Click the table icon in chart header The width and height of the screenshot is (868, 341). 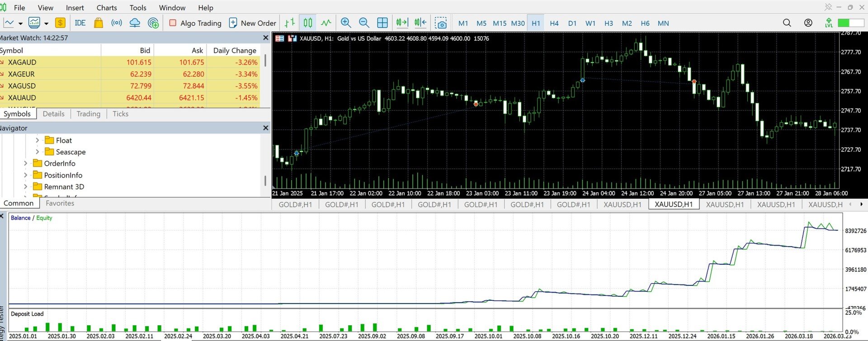point(280,38)
